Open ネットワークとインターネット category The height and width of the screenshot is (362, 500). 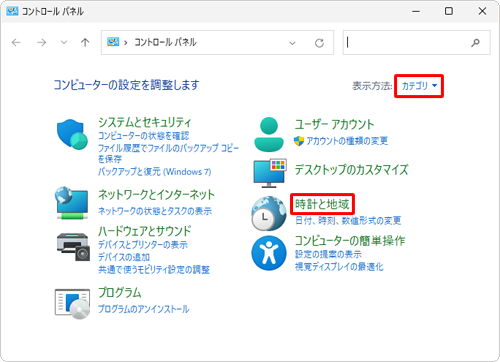(156, 195)
